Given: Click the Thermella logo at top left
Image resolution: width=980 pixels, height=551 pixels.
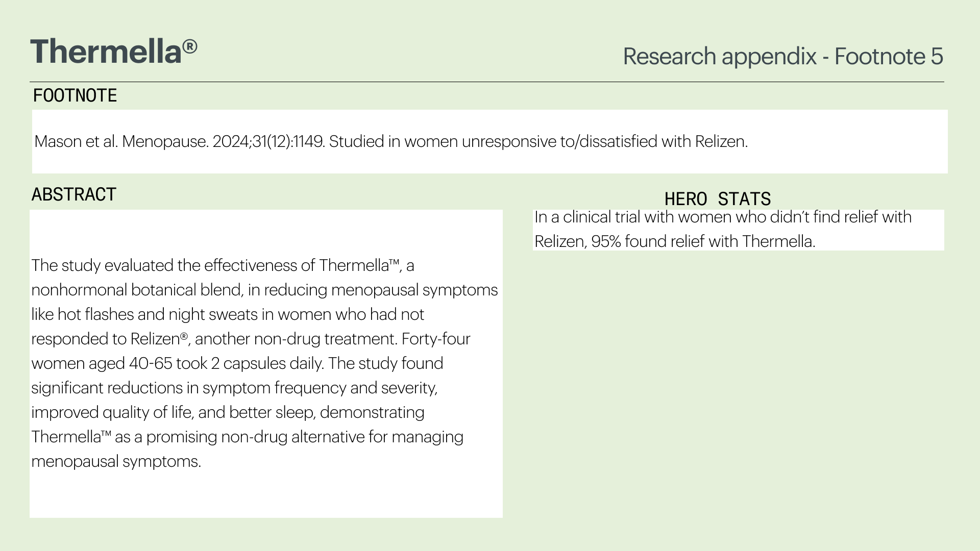Looking at the screenshot, I should (x=113, y=52).
